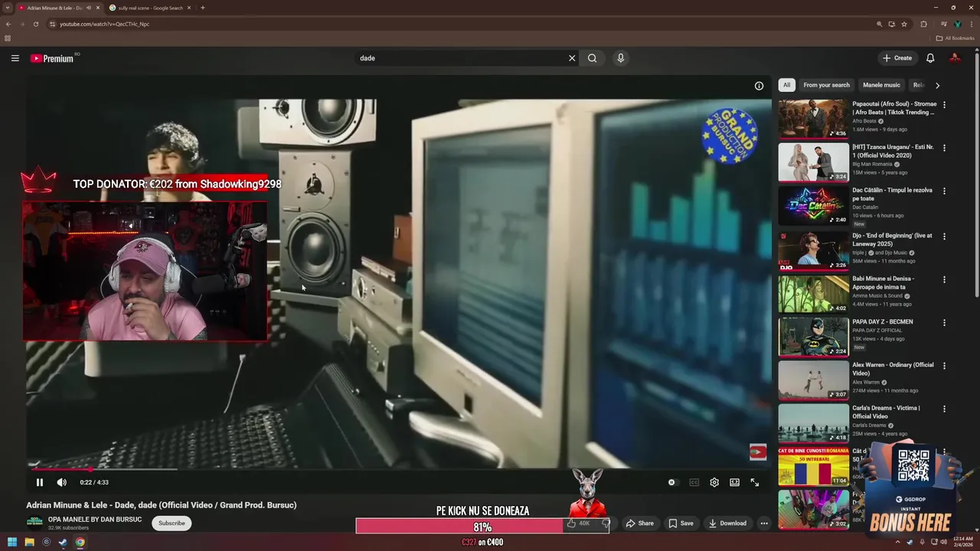The image size is (980, 551).
Task: Open options for PAPA DAY Z BECMEN
Action: pyautogui.click(x=944, y=322)
